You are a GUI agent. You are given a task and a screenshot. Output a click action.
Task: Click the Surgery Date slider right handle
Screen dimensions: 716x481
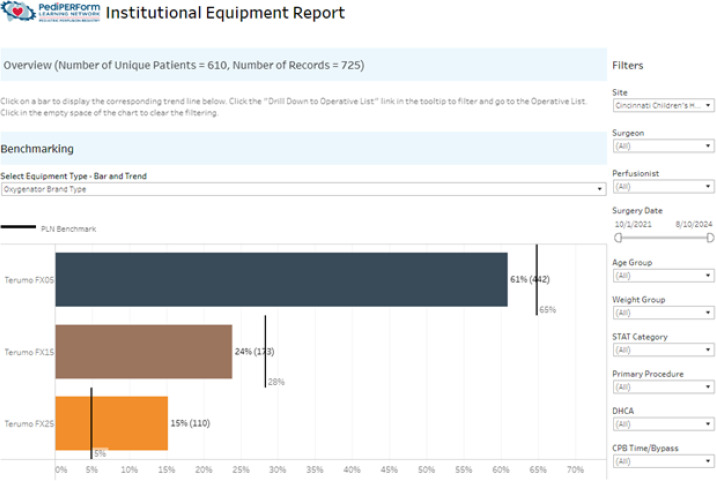pos(710,238)
